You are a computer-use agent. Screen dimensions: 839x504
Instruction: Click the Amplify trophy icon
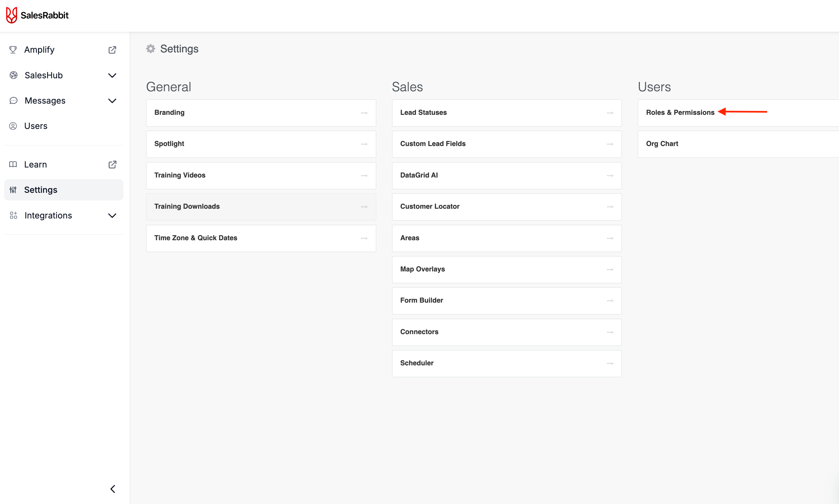(x=13, y=49)
